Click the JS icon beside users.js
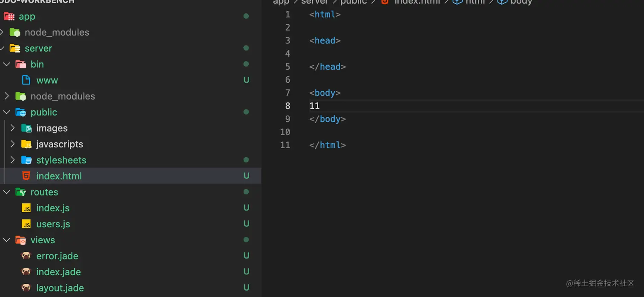Screen dimensions: 644x297 pyautogui.click(x=26, y=224)
